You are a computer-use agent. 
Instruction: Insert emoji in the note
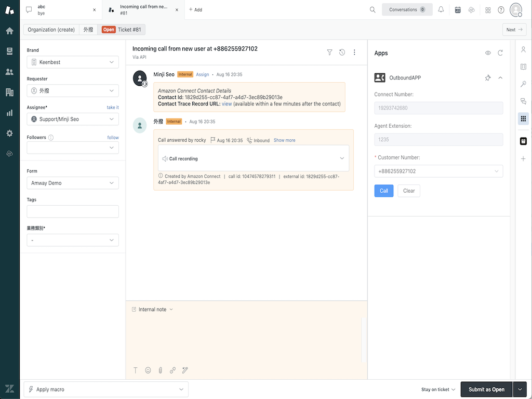click(148, 370)
